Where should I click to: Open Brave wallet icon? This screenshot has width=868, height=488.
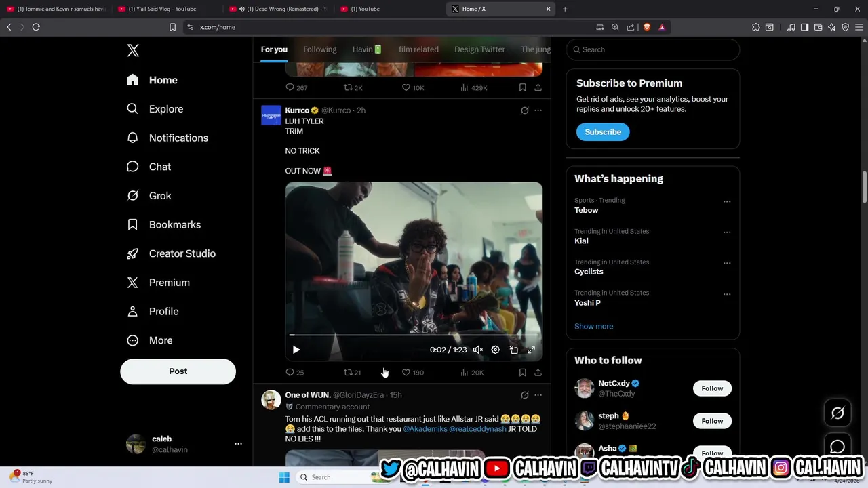[x=818, y=27]
